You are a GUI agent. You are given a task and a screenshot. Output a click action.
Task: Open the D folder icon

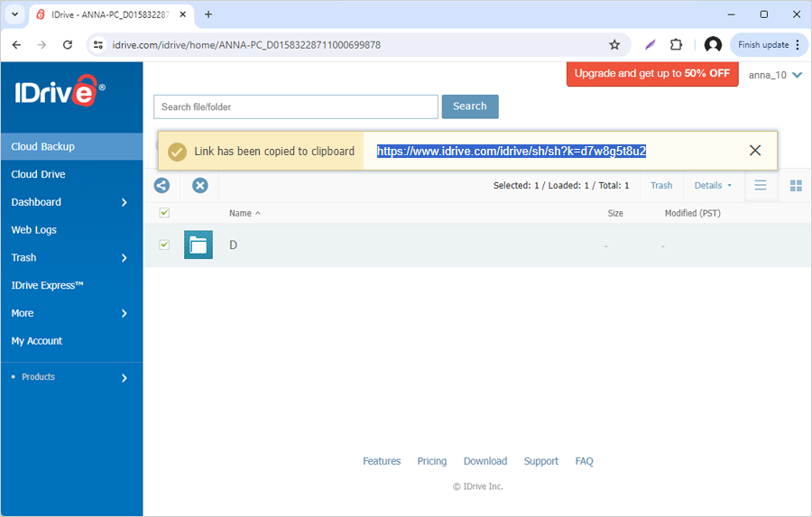198,245
